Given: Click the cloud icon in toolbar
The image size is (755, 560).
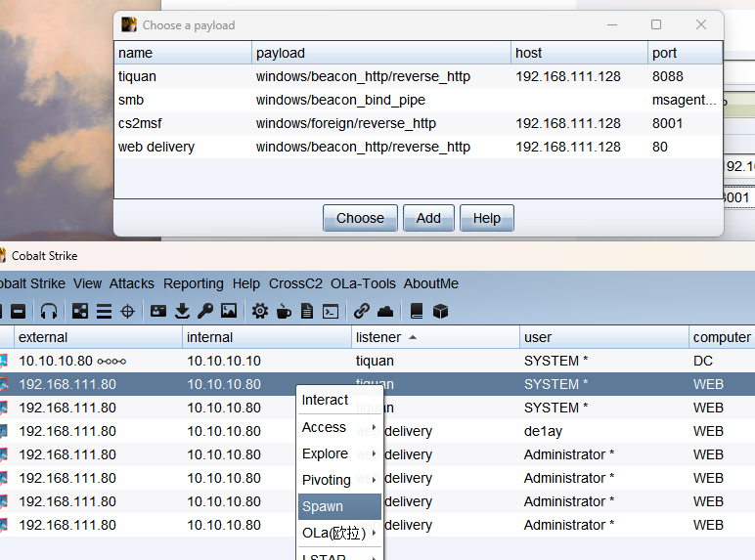Looking at the screenshot, I should pyautogui.click(x=385, y=311).
